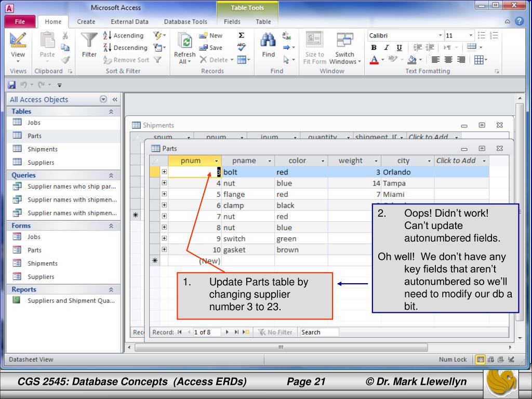Image resolution: width=532 pixels, height=399 pixels.
Task: Click the Replace icon in Find group
Action: coord(287,35)
